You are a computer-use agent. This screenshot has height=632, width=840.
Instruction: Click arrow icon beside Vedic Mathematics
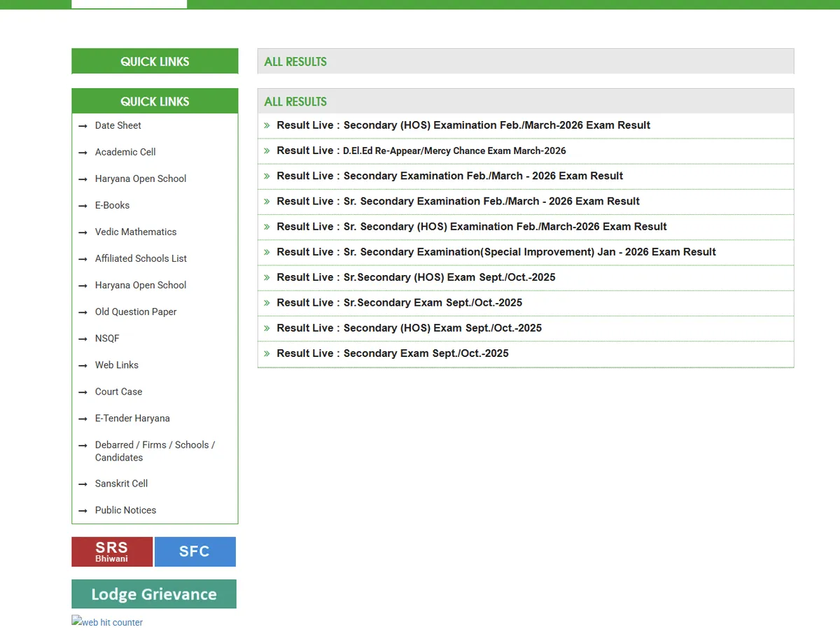point(83,232)
